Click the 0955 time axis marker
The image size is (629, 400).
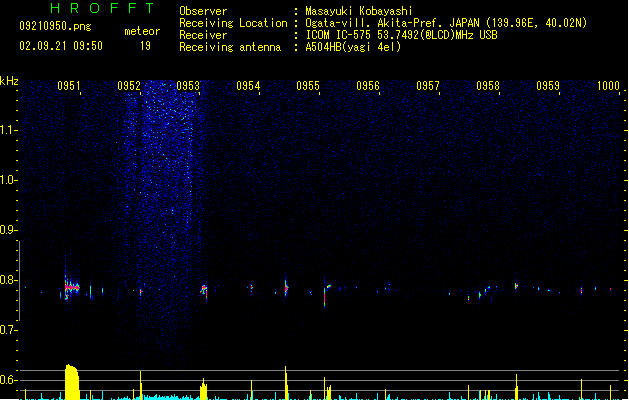tap(308, 86)
